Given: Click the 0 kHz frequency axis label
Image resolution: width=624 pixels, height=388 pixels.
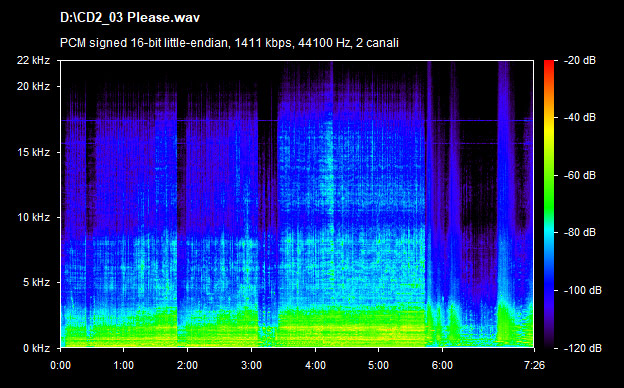Looking at the screenshot, I should 37,348.
